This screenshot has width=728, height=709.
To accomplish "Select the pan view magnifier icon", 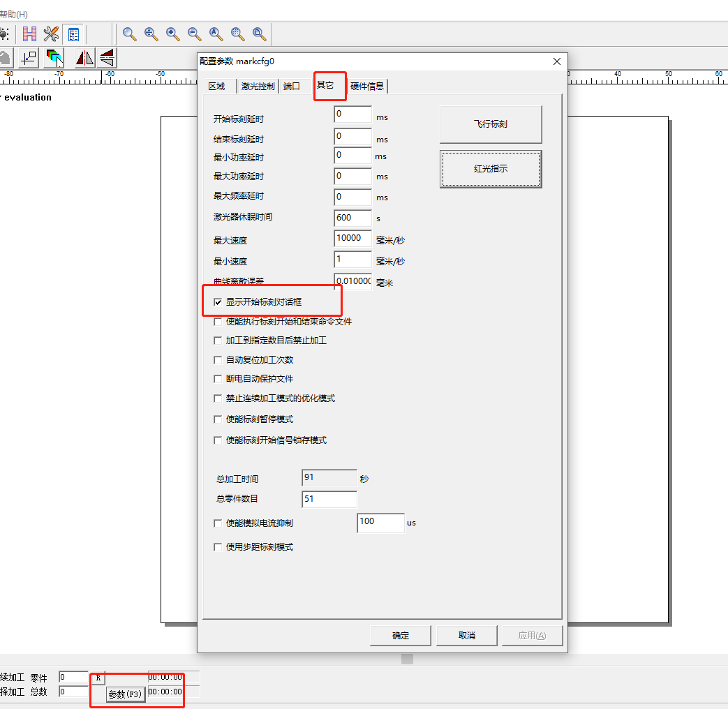I will (151, 33).
